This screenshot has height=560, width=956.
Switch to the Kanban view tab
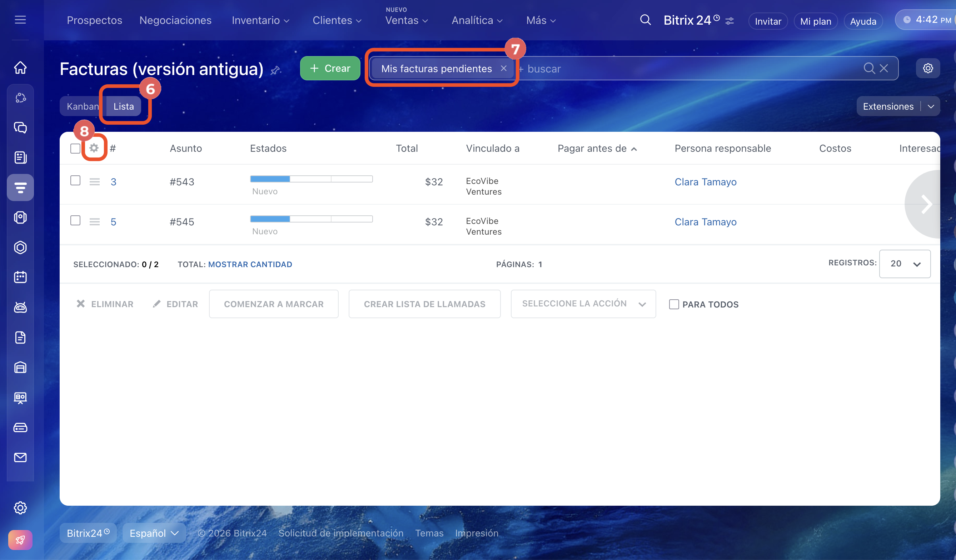(x=82, y=106)
